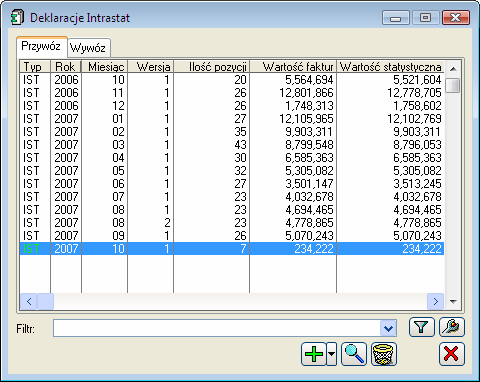The width and height of the screenshot is (480, 382).
Task: Click the statistical value 8,796,053
Action: pyautogui.click(x=417, y=145)
